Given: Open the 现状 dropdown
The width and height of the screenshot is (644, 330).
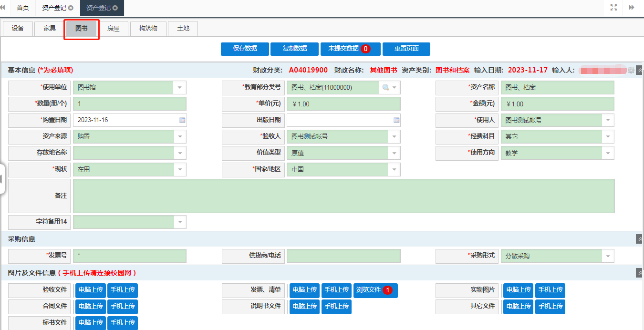Looking at the screenshot, I should coord(180,169).
